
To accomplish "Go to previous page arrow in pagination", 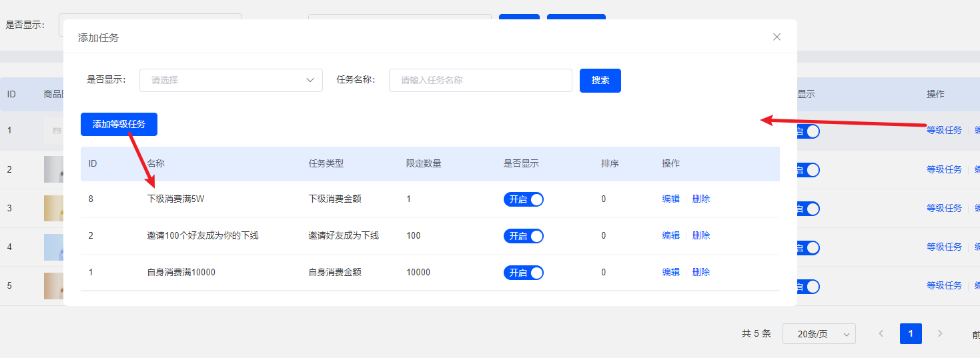I will point(881,333).
